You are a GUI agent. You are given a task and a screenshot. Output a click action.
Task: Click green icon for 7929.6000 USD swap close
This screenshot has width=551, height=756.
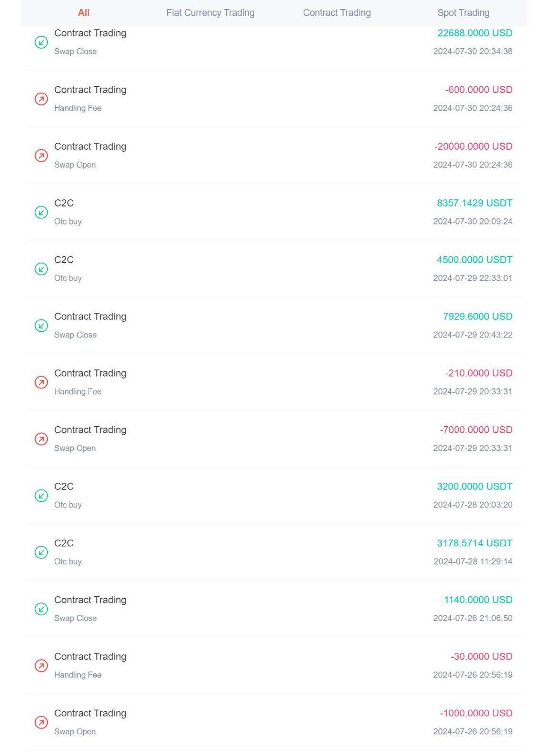pos(41,326)
